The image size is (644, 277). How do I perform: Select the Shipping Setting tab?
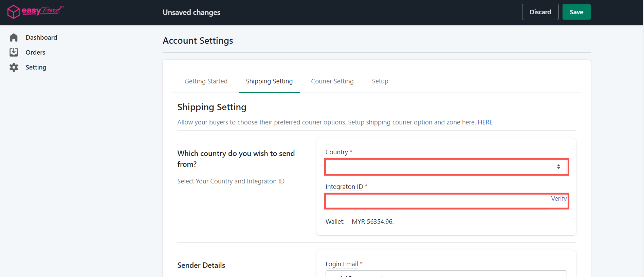(269, 81)
